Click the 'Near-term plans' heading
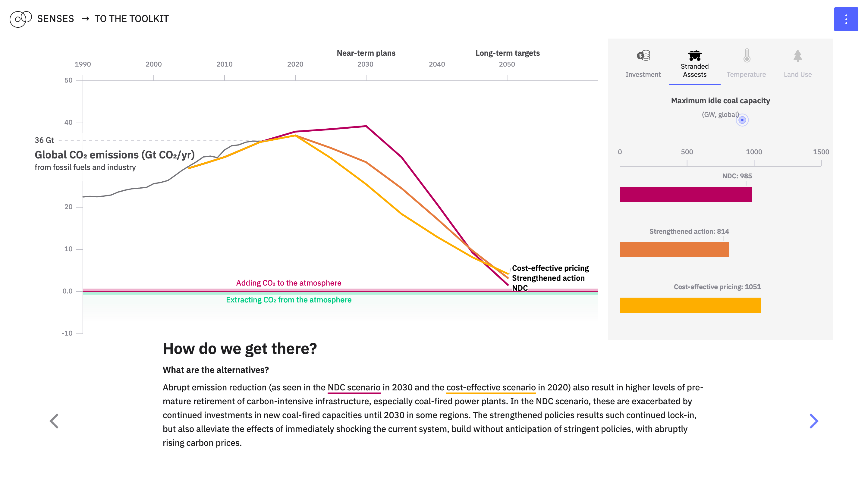Viewport: 868px width, 488px height. coord(366,53)
